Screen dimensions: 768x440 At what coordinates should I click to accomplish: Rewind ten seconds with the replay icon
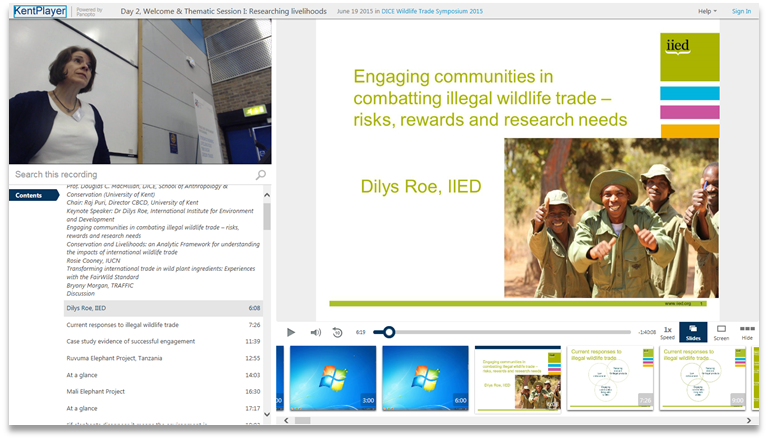337,332
